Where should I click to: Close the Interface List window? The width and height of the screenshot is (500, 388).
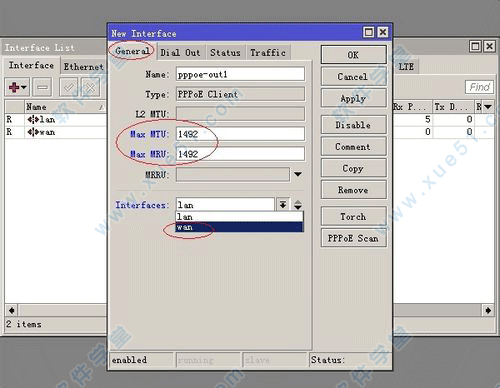click(489, 46)
